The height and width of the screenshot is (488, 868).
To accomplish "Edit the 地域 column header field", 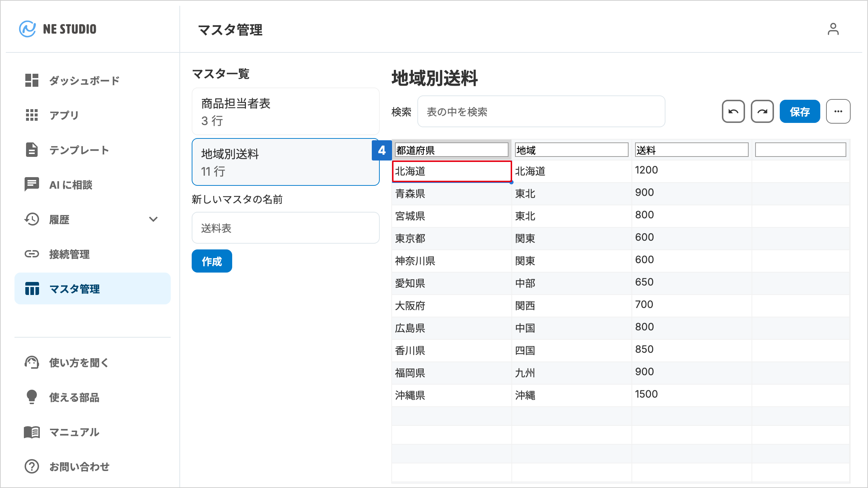I will click(x=571, y=150).
